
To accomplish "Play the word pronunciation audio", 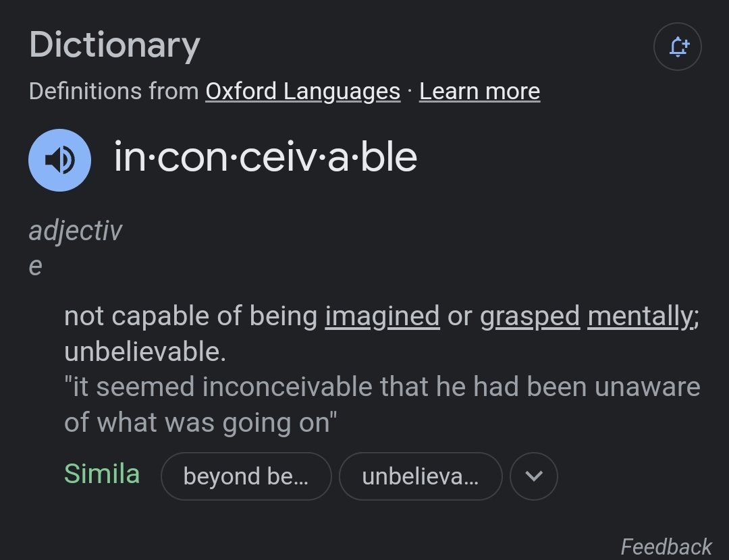I will coord(59,160).
